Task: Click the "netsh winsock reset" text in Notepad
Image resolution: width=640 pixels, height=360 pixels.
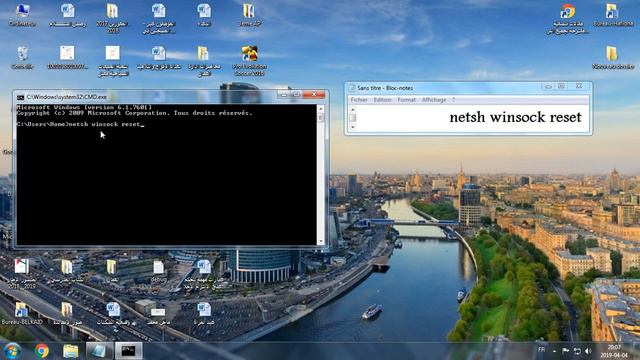Action: (x=515, y=118)
